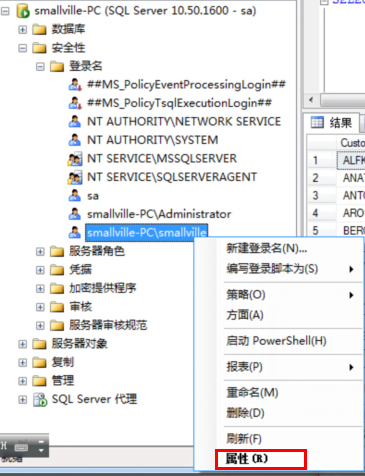Expand the 复制 node
This screenshot has height=476, width=365.
coord(22,362)
